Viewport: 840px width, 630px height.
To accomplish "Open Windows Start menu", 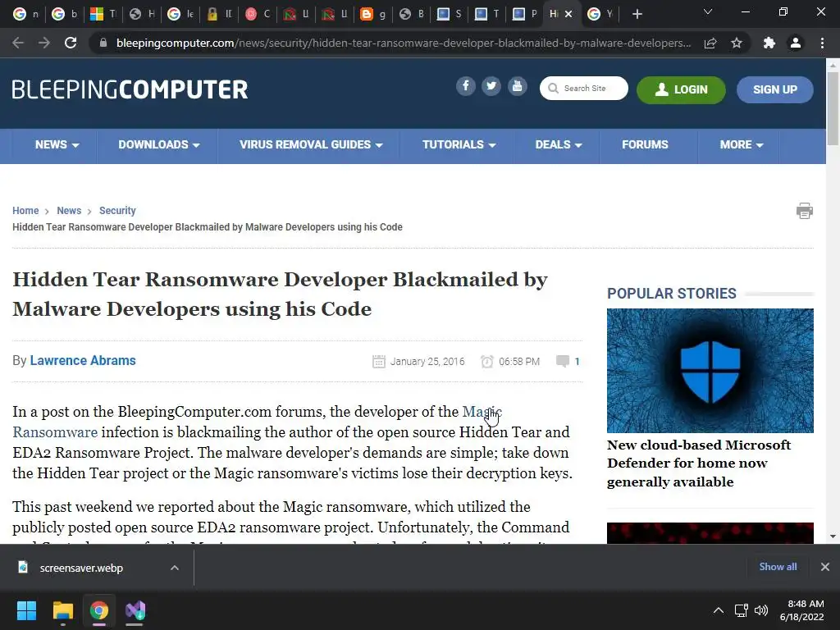I will [26, 610].
